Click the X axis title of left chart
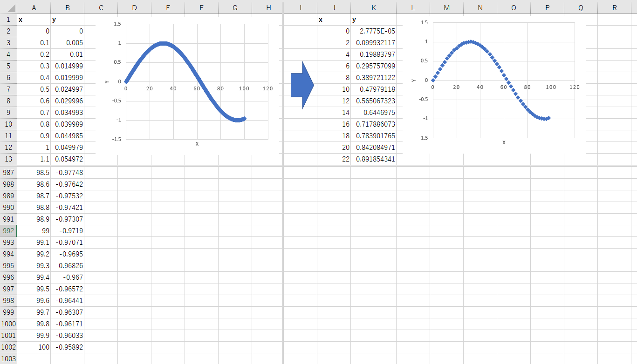This screenshot has height=364, width=637. point(197,144)
